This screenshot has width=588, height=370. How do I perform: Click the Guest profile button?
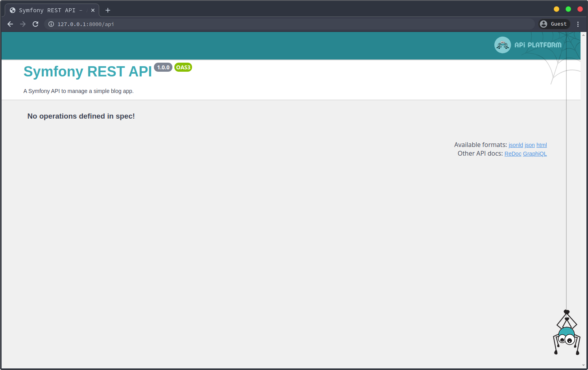tap(554, 24)
